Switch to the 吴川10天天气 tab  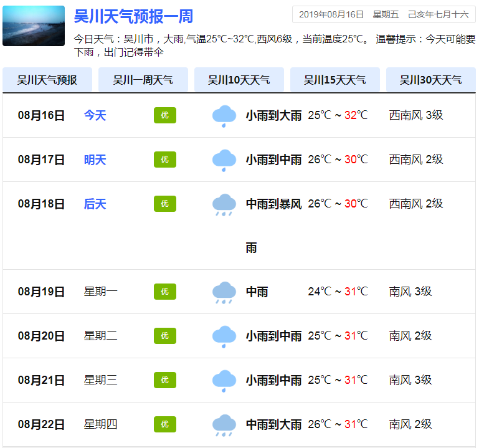239,80
